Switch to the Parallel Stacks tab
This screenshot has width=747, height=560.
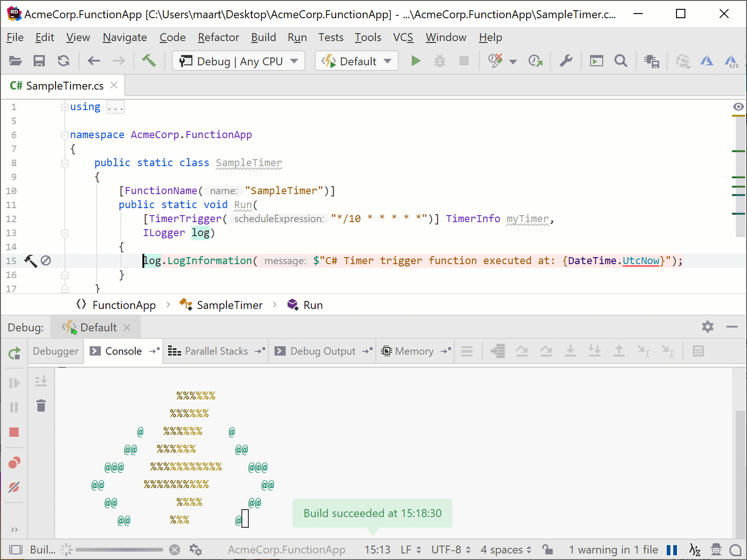pyautogui.click(x=216, y=351)
